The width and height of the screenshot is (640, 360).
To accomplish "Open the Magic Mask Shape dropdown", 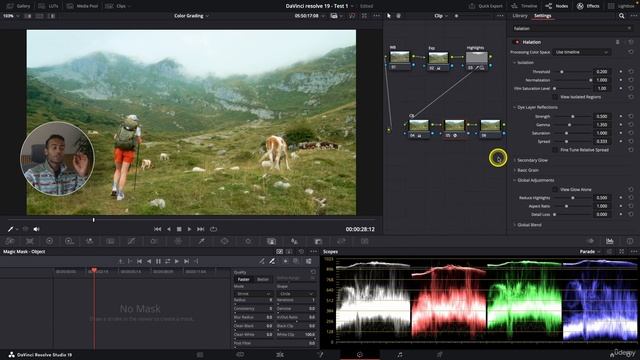I will [x=296, y=294].
